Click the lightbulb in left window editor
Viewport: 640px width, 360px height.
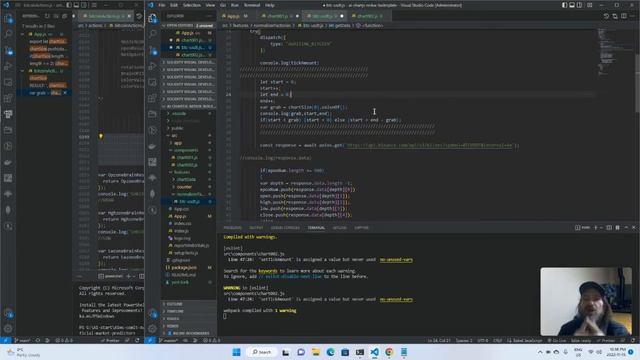(x=100, y=136)
